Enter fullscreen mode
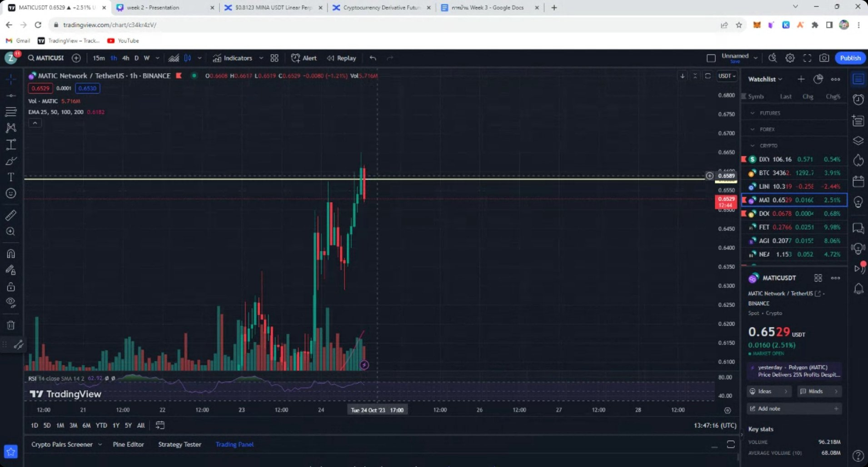This screenshot has width=868, height=467. pos(807,58)
